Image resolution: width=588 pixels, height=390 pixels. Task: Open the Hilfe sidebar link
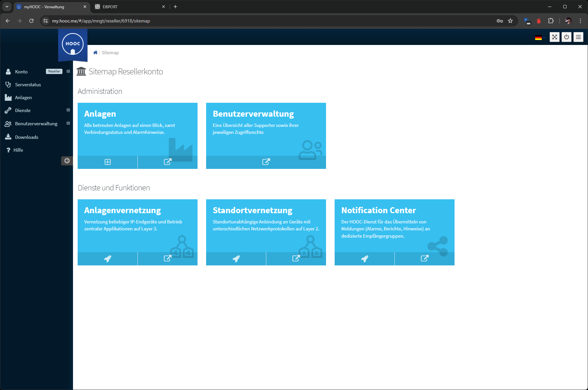click(18, 150)
